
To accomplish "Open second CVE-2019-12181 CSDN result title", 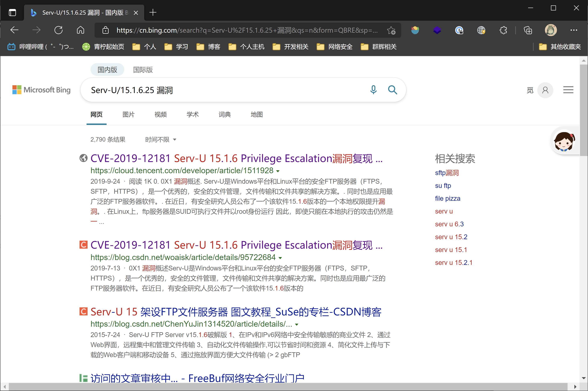I will coord(236,245).
